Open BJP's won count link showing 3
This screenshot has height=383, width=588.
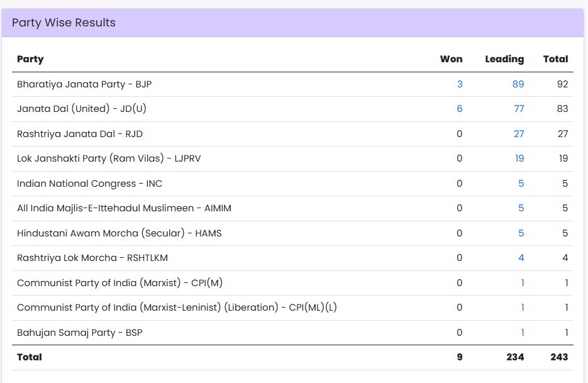(460, 84)
